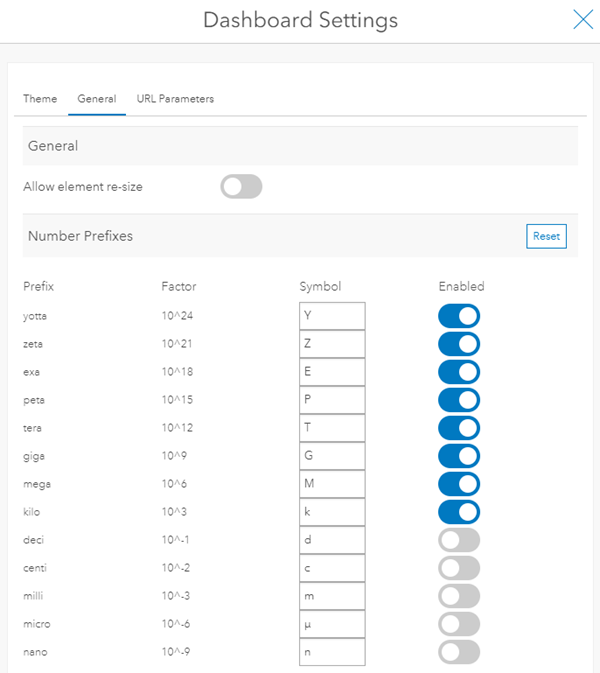The height and width of the screenshot is (673, 600).
Task: Focus the micro symbol field
Action: [x=332, y=624]
